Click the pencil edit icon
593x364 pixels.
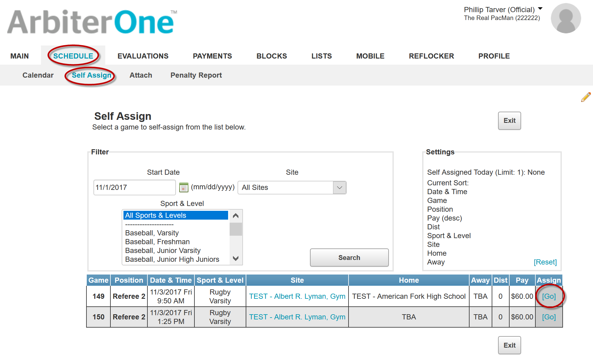tap(586, 97)
